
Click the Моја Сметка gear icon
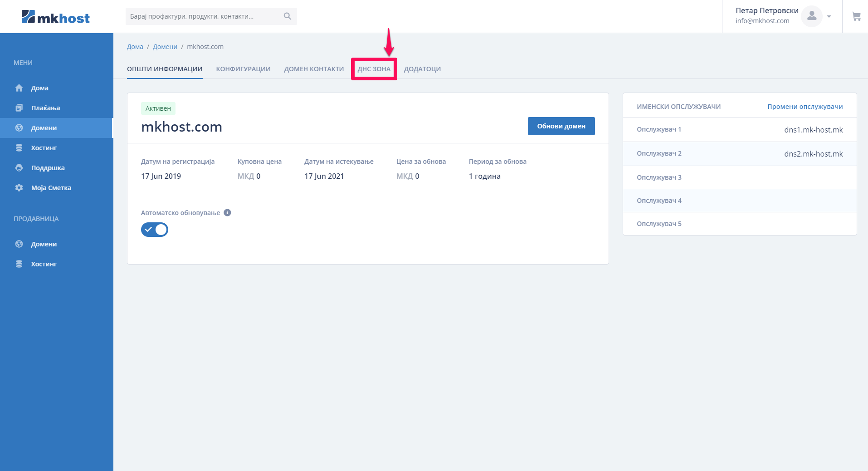(19, 188)
